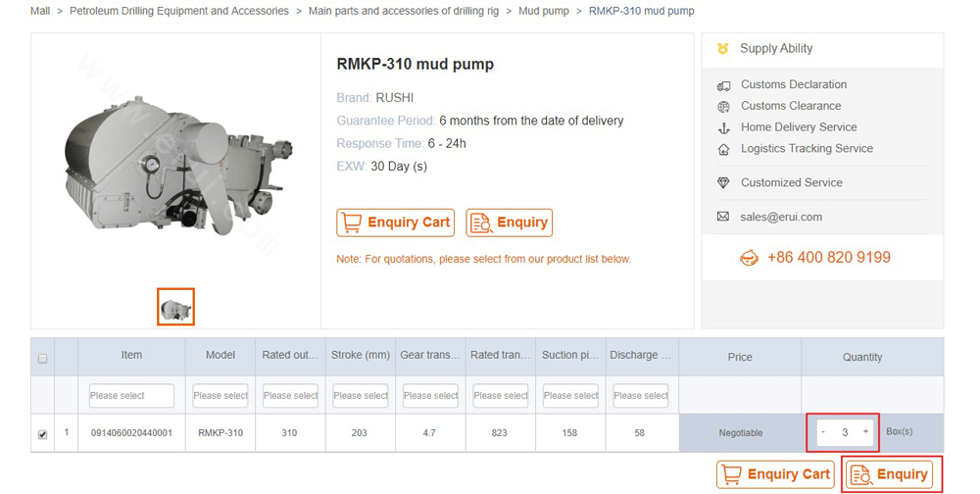Click the phone support icon
This screenshot has height=494, width=980.
(749, 258)
